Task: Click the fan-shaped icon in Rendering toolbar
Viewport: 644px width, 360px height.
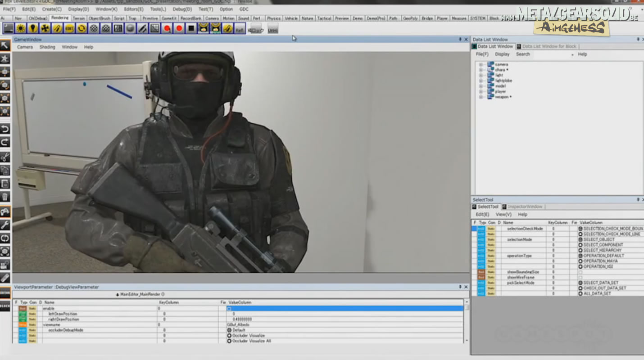Action: pyautogui.click(x=45, y=28)
